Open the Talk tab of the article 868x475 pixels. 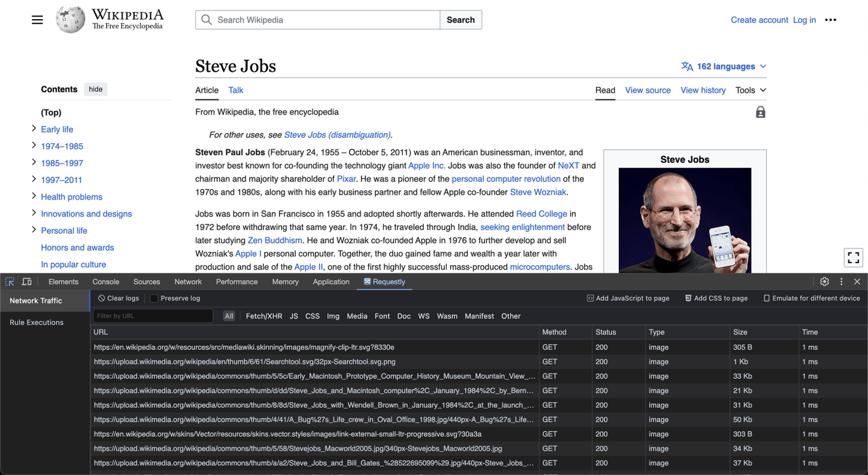[x=236, y=90]
